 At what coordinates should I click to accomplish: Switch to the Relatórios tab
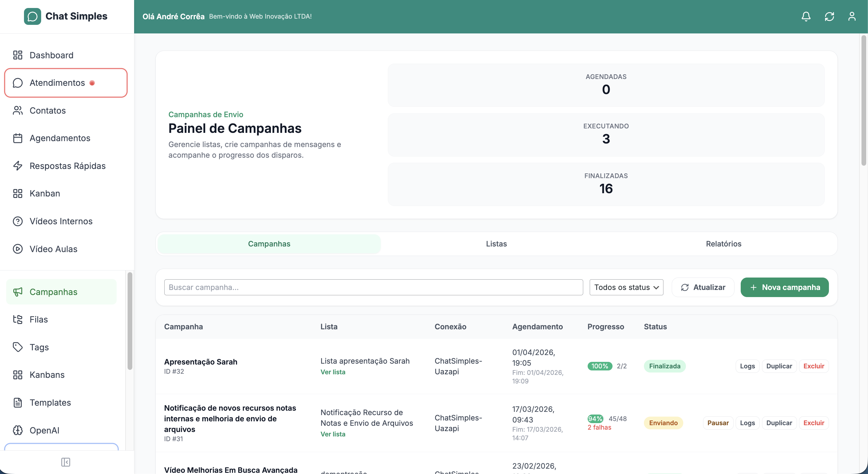click(724, 244)
